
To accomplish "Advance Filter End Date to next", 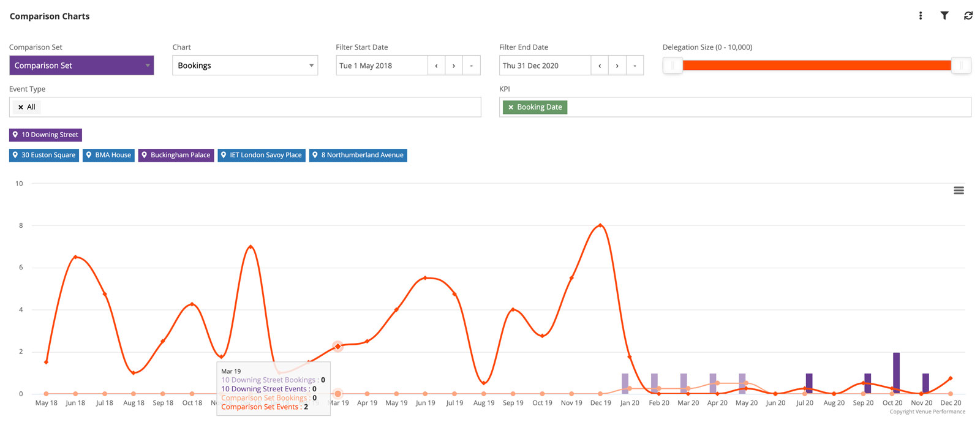I will 617,66.
